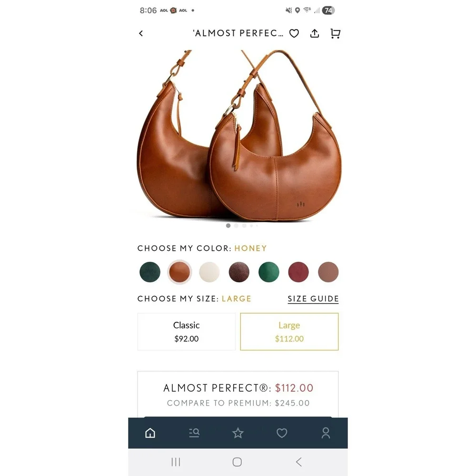Choose the cream white color swatch
The height and width of the screenshot is (476, 476).
pyautogui.click(x=209, y=272)
